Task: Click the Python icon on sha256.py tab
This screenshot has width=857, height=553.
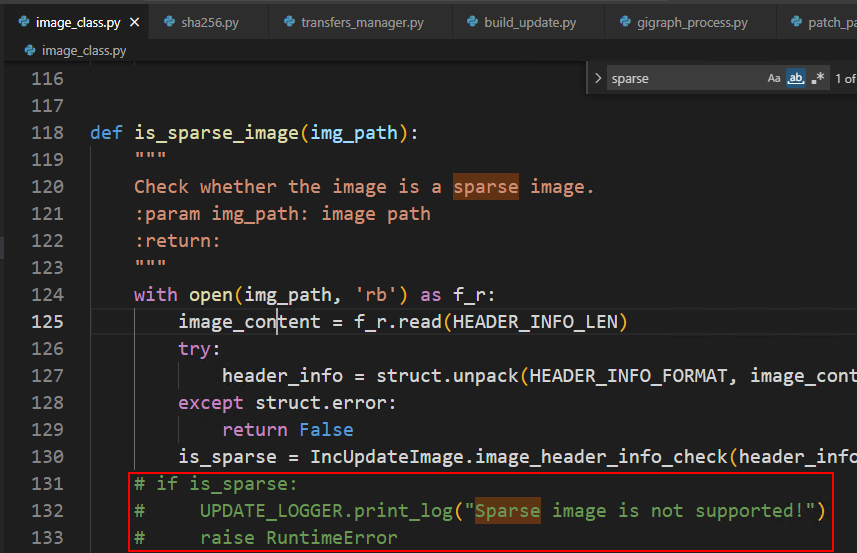Action: (x=169, y=22)
